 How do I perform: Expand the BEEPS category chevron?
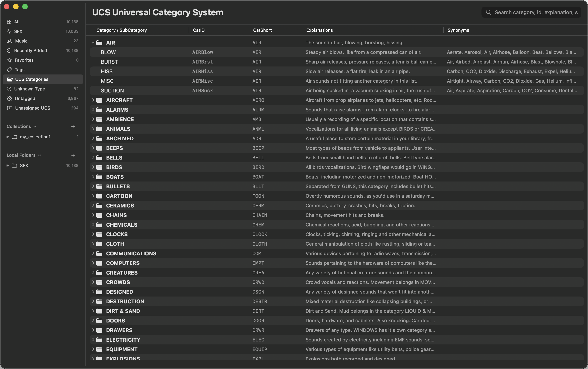(93, 148)
